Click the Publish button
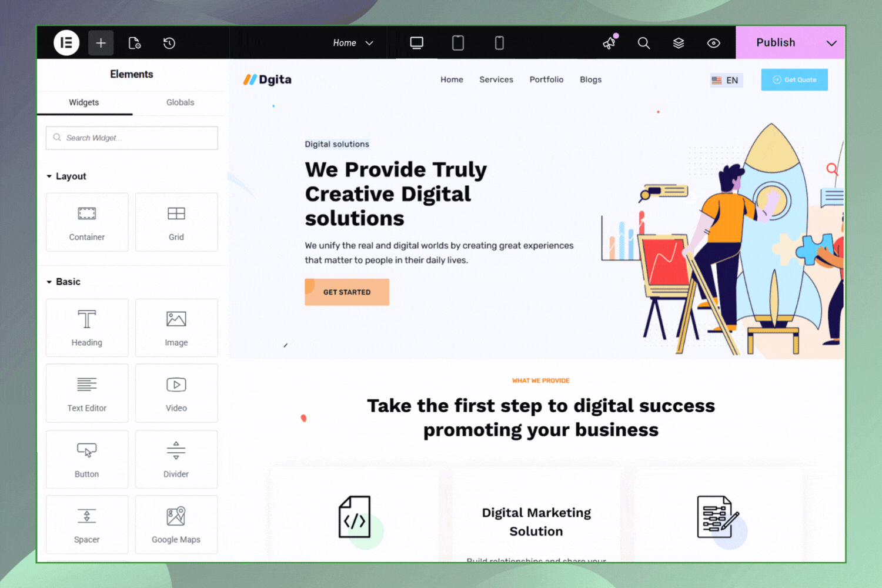The height and width of the screenshot is (588, 882). coord(776,42)
